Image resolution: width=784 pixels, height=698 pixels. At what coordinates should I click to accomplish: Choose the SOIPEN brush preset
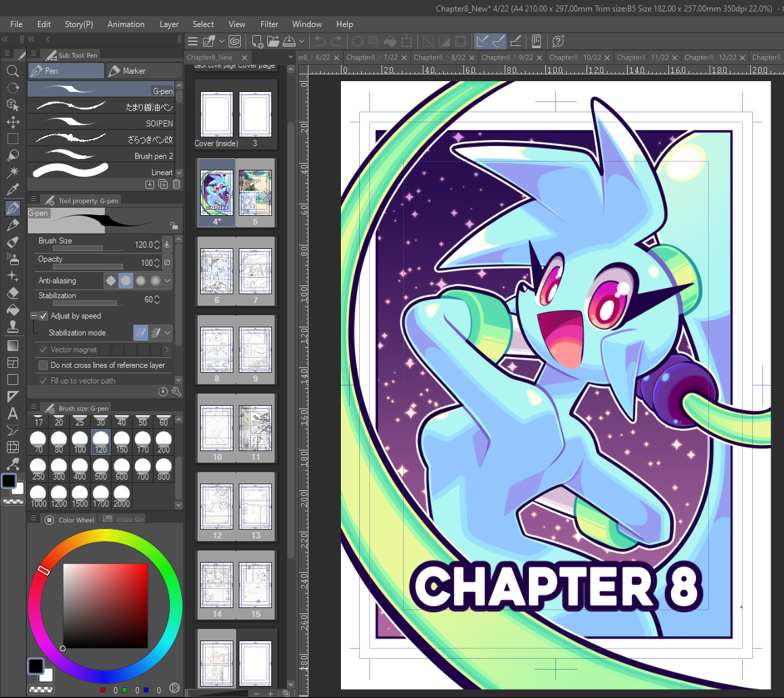pyautogui.click(x=101, y=122)
